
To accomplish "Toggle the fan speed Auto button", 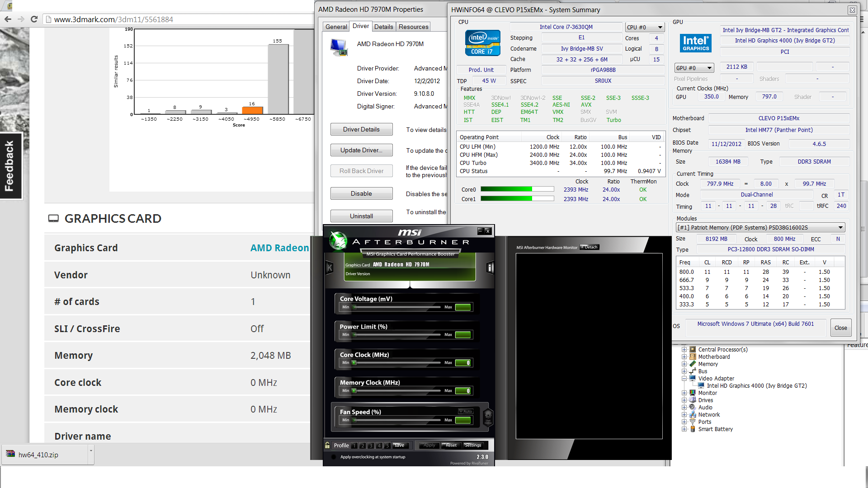I will 465,411.
